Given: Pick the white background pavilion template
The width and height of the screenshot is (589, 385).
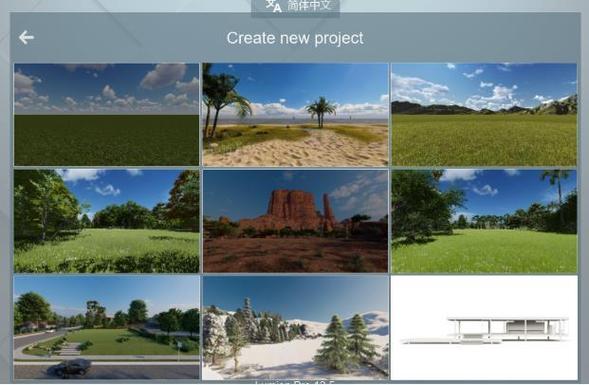Looking at the screenshot, I should pyautogui.click(x=484, y=328).
